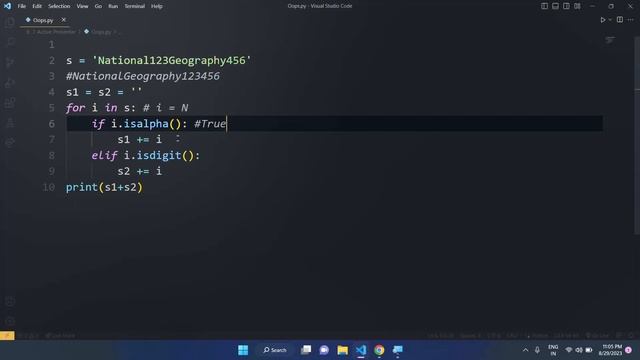Open notifications bell in status bar
The height and width of the screenshot is (360, 640).
pyautogui.click(x=631, y=336)
